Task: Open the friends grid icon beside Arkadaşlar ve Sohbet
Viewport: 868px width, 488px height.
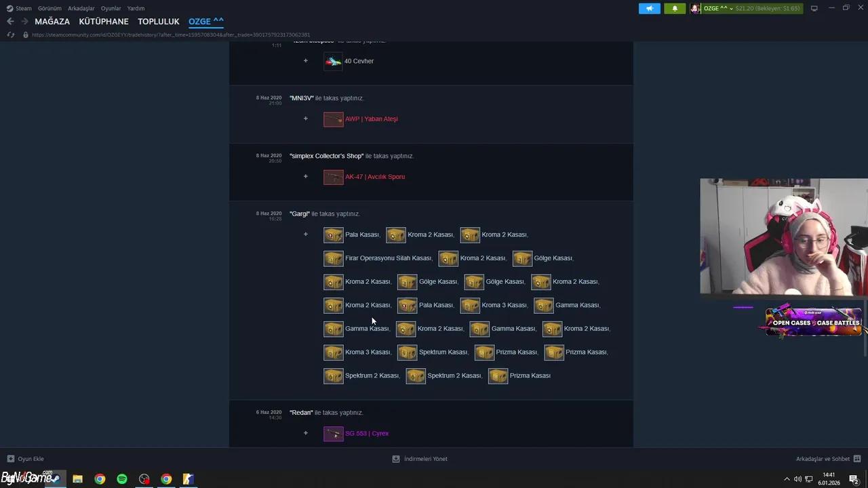Action: coord(857,459)
